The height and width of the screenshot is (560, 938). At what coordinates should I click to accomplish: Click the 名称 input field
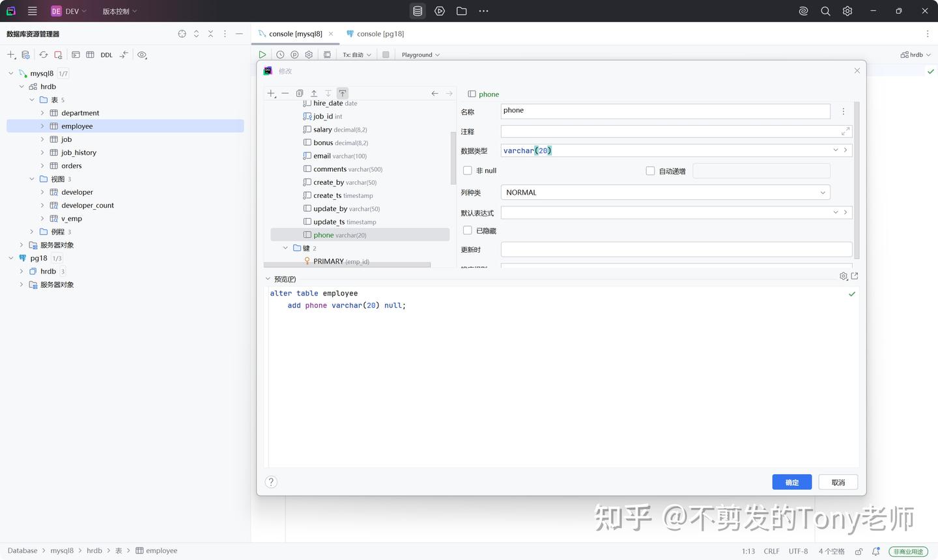pos(665,111)
